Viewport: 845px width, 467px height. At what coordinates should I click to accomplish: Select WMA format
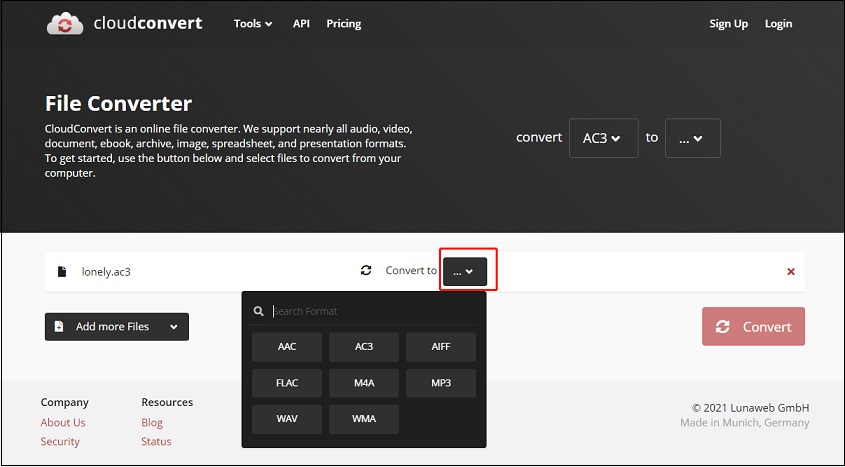[x=364, y=419]
